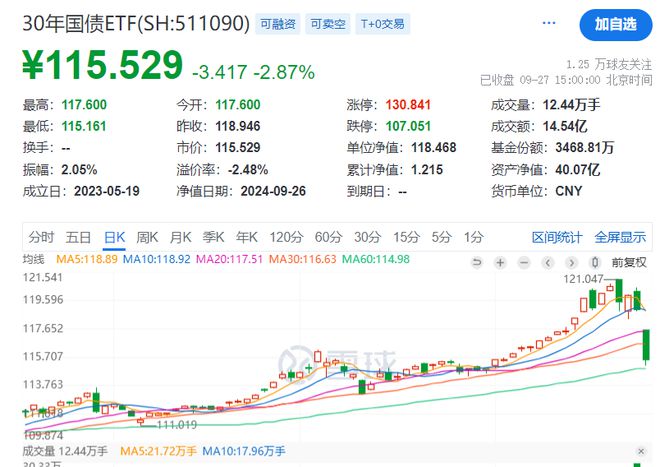
Task: Click the 今开 value 117.600
Action: [x=238, y=104]
